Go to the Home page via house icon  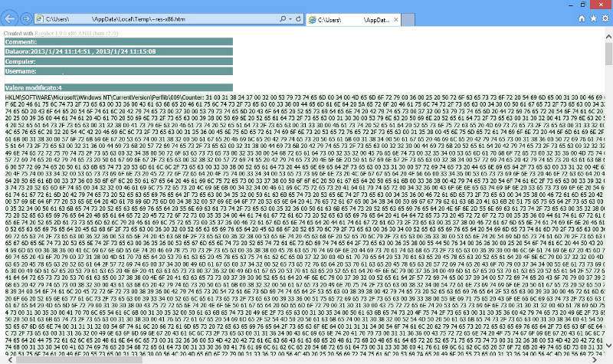(582, 18)
